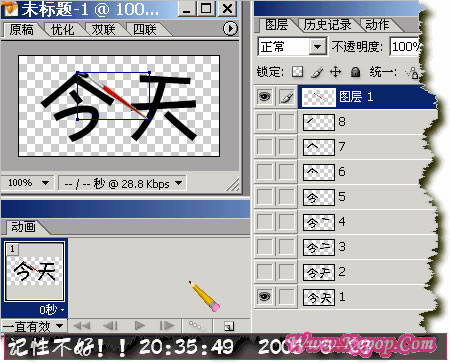Toggle the eye icon of layer 1
450x363 pixels.
point(265,296)
